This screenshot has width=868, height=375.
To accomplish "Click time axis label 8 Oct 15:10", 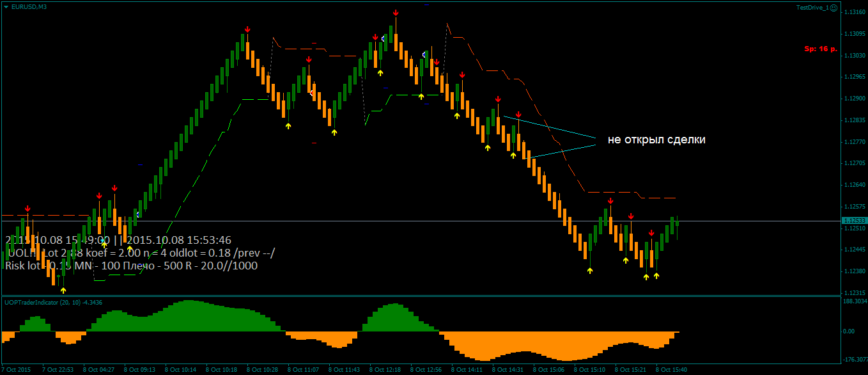I will tap(589, 370).
